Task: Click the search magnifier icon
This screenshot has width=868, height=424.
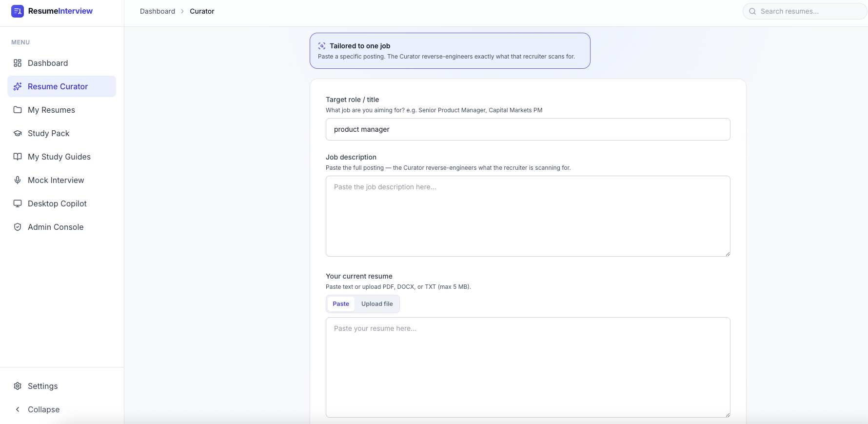Action: tap(752, 11)
